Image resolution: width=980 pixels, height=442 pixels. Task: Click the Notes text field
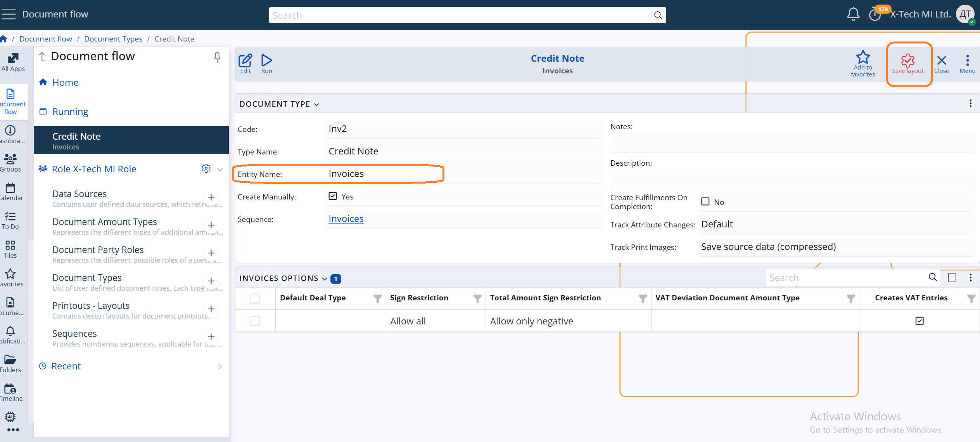[x=792, y=143]
